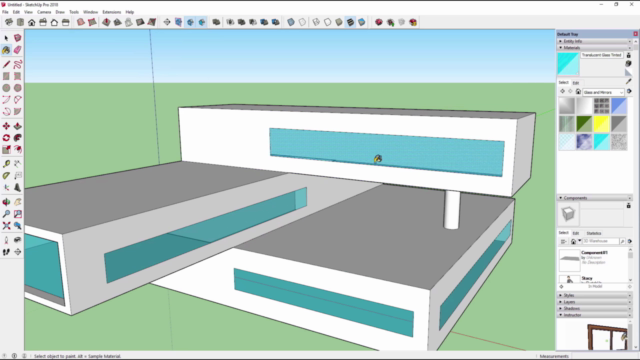Choose the Circle tool
640x360 pixels.
(6, 88)
